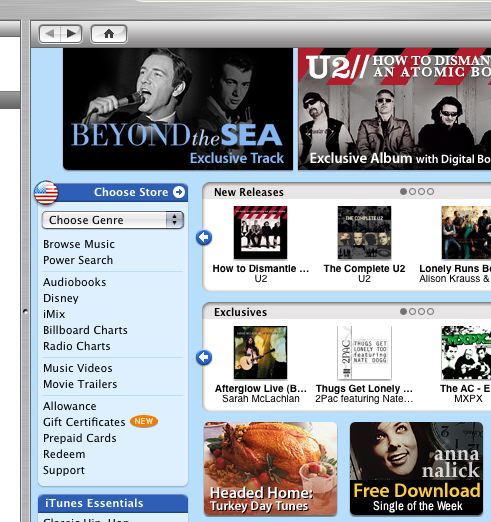The width and height of the screenshot is (491, 522).
Task: Select third page dot in Exclusives
Action: (x=421, y=311)
